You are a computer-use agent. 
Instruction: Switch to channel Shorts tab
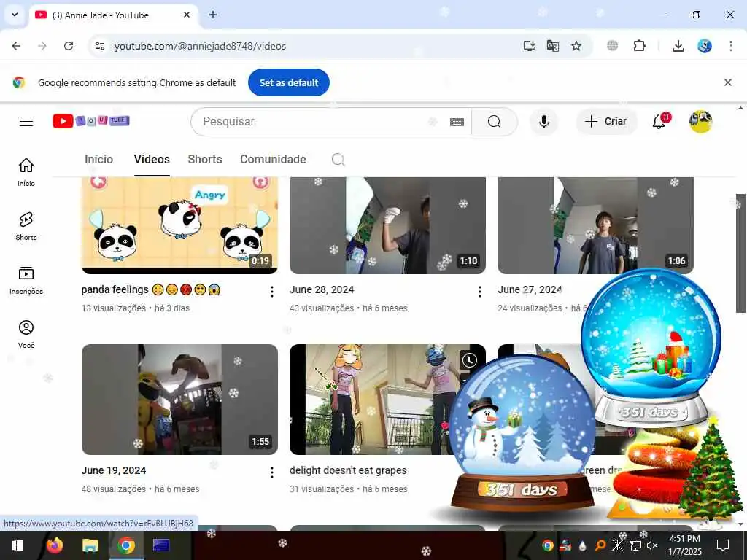(x=205, y=160)
